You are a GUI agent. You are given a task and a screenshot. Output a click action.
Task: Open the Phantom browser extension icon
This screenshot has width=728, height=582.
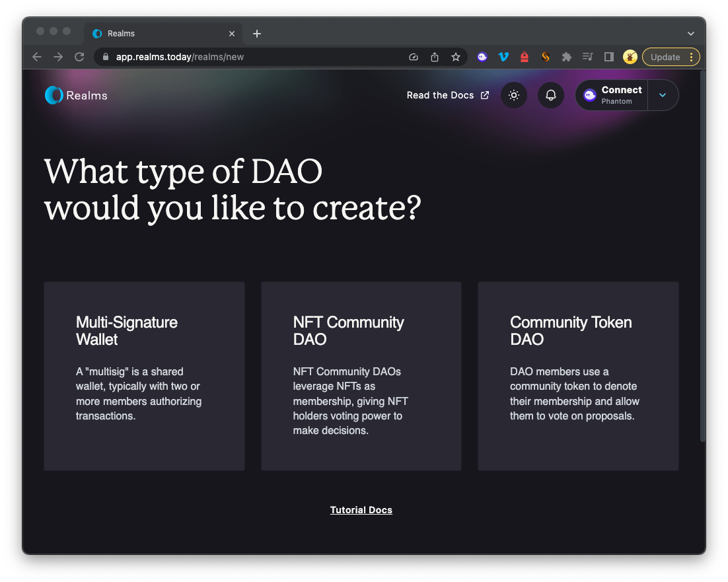[483, 57]
